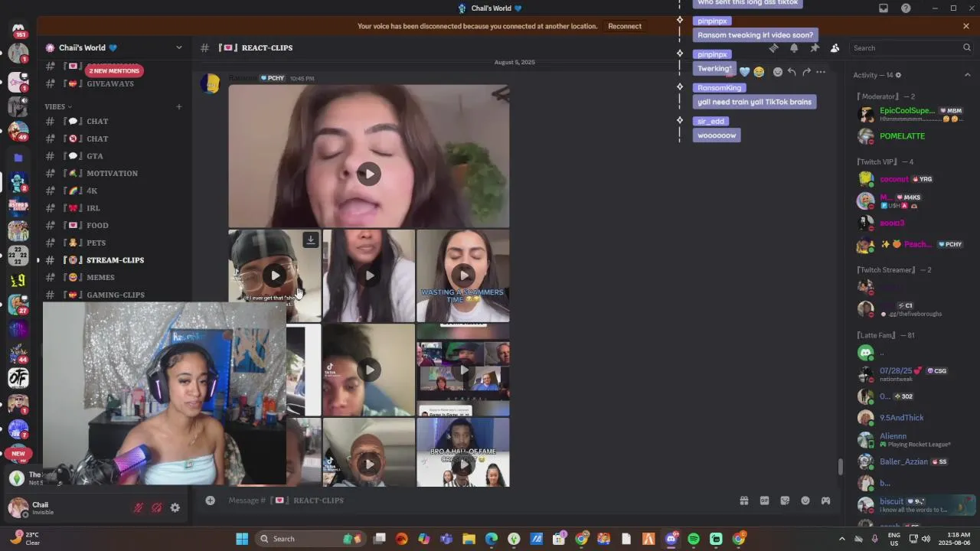Toggle headphone deafen in user panel
This screenshot has height=551, width=980.
click(157, 507)
